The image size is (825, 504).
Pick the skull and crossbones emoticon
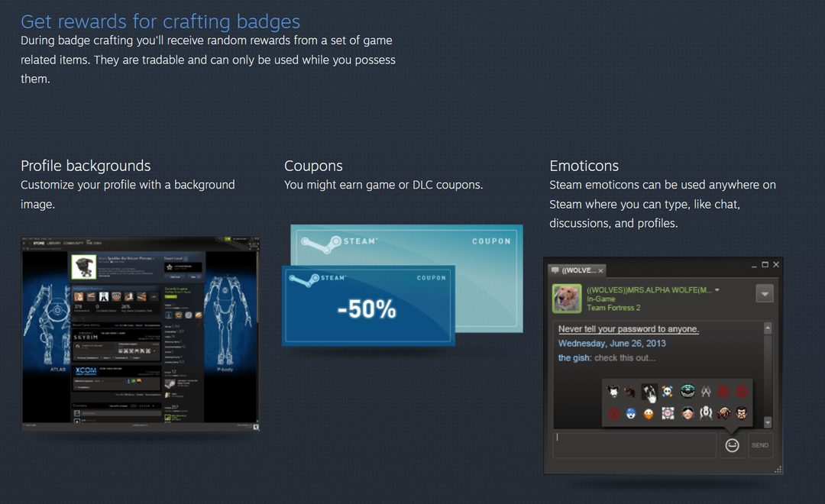pos(667,392)
